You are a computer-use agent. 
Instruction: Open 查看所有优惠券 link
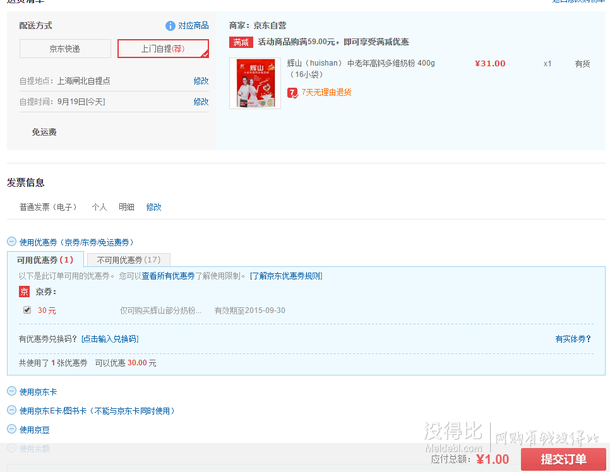click(168, 276)
